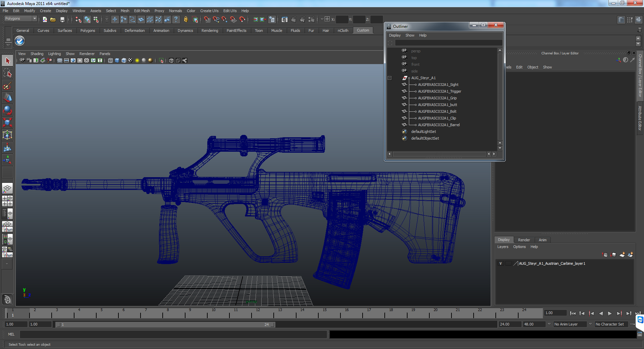Screen dimensions: 644x349
Task: Toggle viewport smooth shade all cube
Action: [x=117, y=60]
